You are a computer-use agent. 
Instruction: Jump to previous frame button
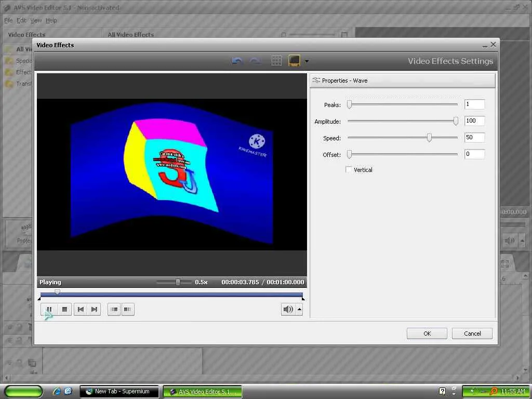point(81,309)
